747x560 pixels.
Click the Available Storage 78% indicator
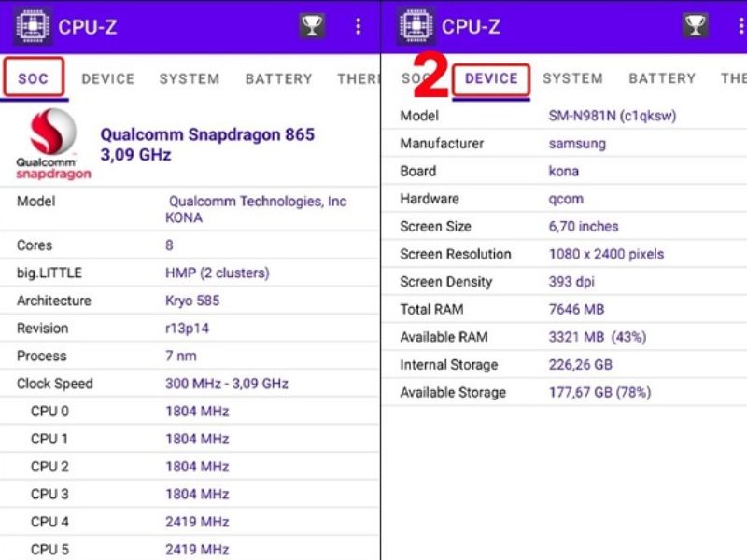[x=634, y=393]
